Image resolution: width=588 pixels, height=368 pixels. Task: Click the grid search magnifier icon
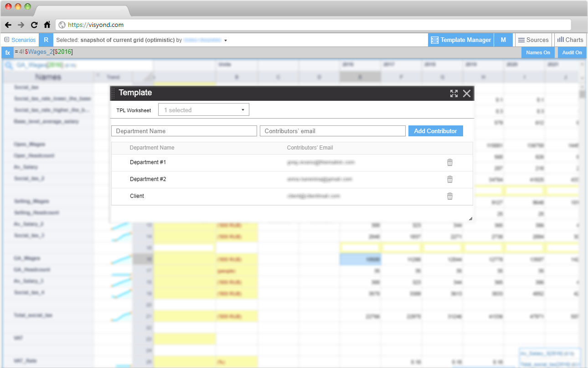(9, 66)
